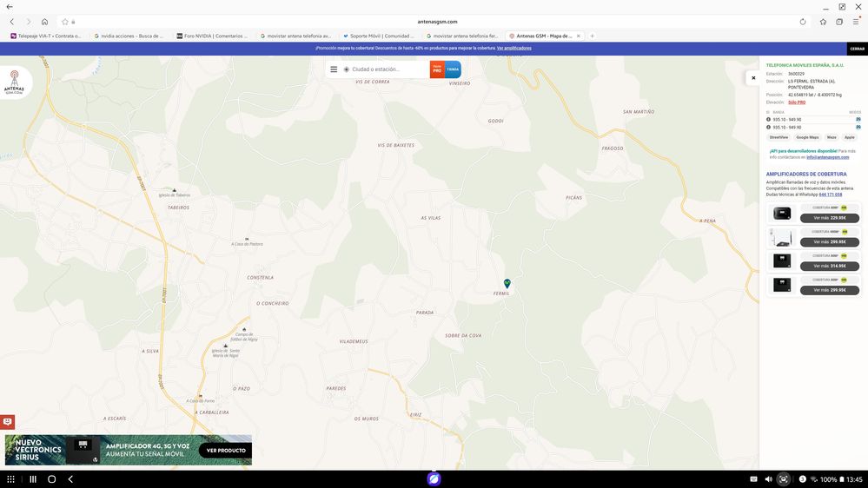This screenshot has width=868, height=488.
Task: Click VER PRODUCTO on the Vectronics ad
Action: coord(225,450)
